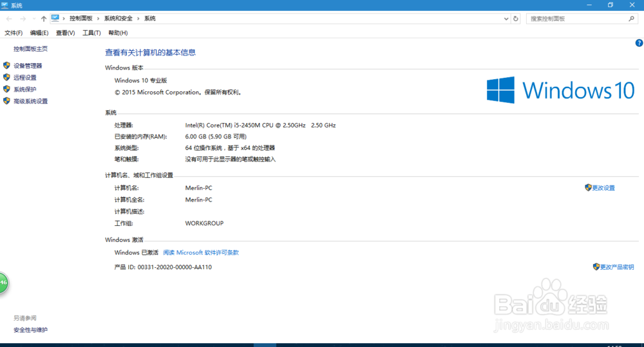Expand the chevron after 系统和安全 breadcrumb
This screenshot has width=644, height=347.
(138, 19)
